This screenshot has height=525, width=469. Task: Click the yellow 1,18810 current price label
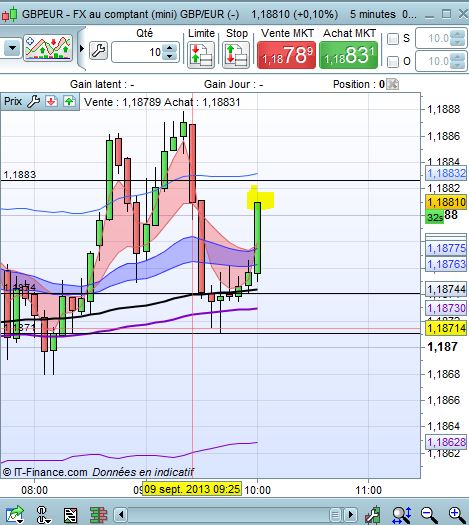click(x=446, y=202)
